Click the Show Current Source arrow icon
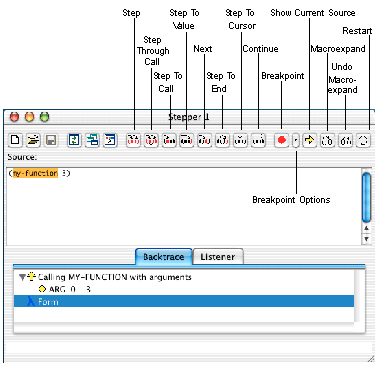 pyautogui.click(x=310, y=140)
